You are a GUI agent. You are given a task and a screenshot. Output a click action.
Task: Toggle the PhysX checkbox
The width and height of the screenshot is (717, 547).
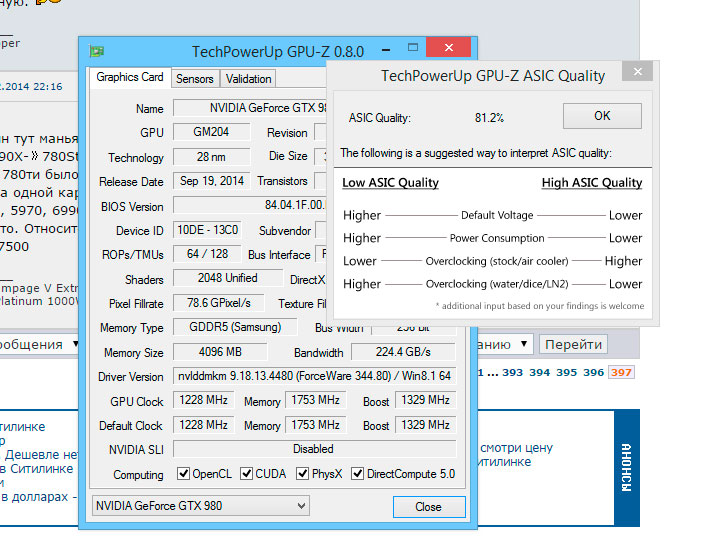pos(302,473)
